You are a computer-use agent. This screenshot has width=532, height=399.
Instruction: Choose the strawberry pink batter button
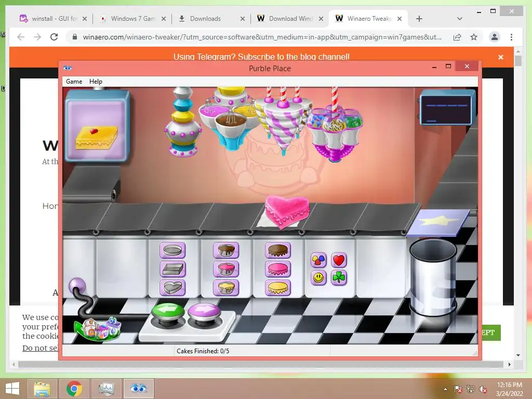click(x=225, y=269)
